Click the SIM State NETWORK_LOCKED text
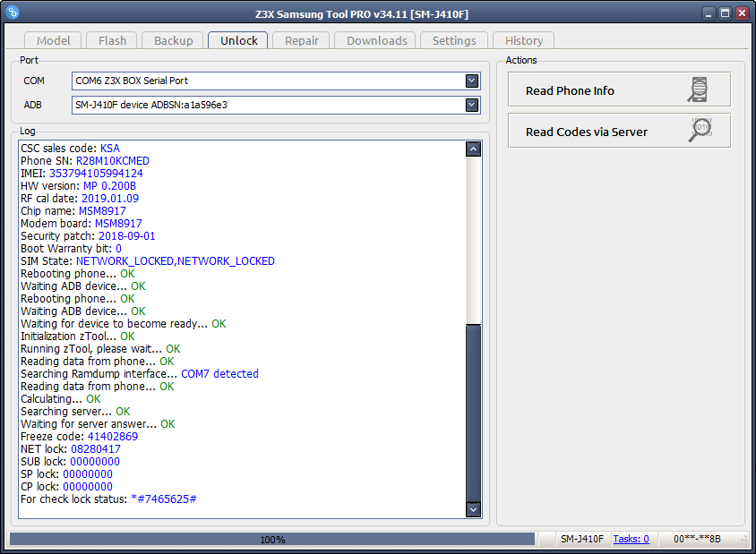 point(175,261)
